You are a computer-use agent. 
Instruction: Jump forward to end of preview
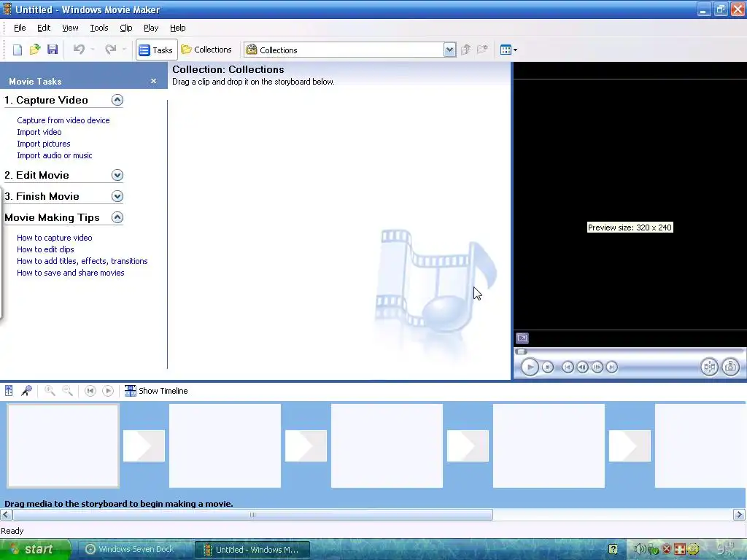tap(612, 367)
